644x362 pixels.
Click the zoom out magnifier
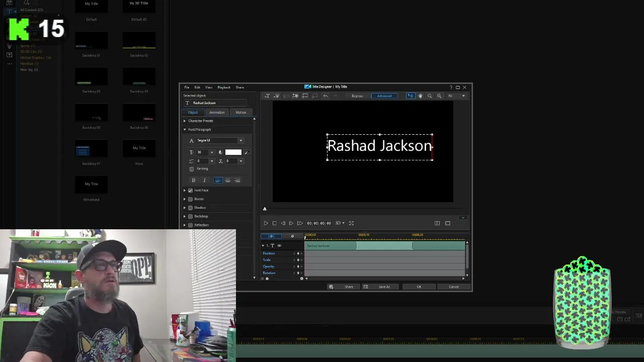click(x=430, y=96)
